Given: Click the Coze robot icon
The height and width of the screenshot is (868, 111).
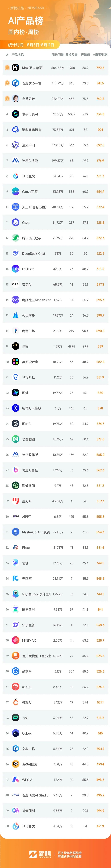Looking at the screenshot, I should point(15,223).
